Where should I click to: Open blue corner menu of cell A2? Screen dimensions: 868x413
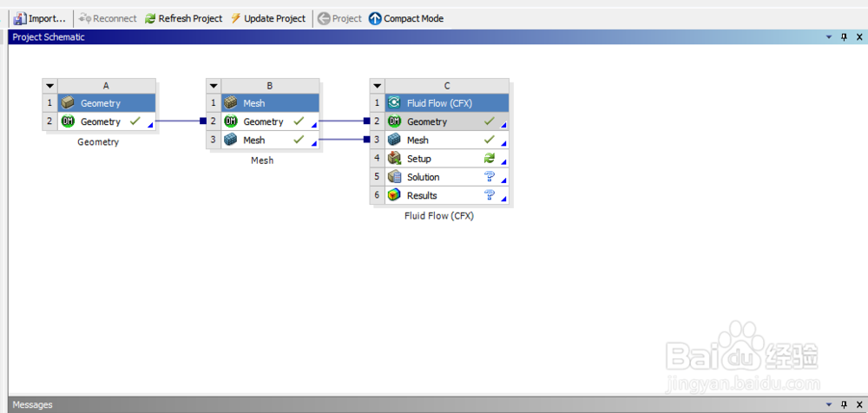pyautogui.click(x=151, y=126)
